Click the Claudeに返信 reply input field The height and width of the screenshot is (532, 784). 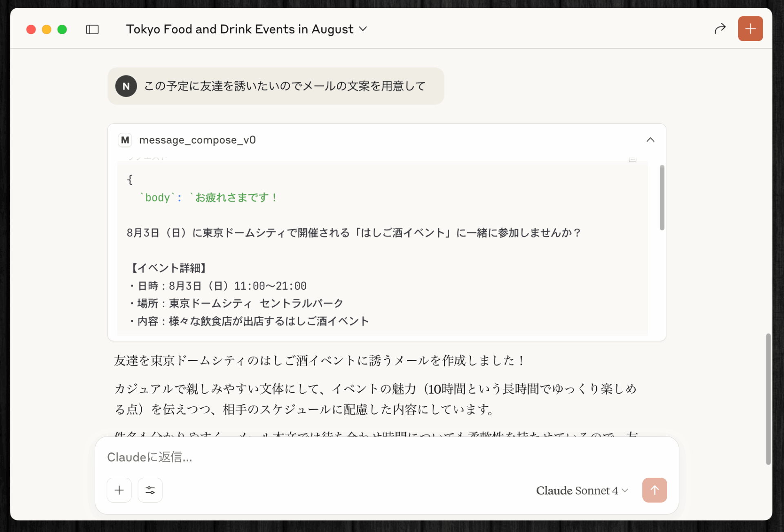(x=367, y=457)
